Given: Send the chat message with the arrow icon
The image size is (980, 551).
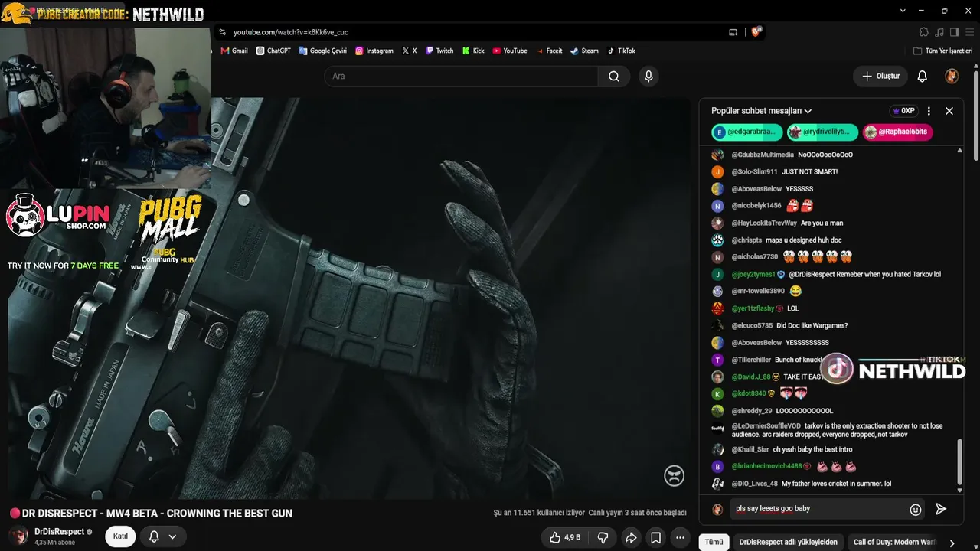Looking at the screenshot, I should [941, 509].
